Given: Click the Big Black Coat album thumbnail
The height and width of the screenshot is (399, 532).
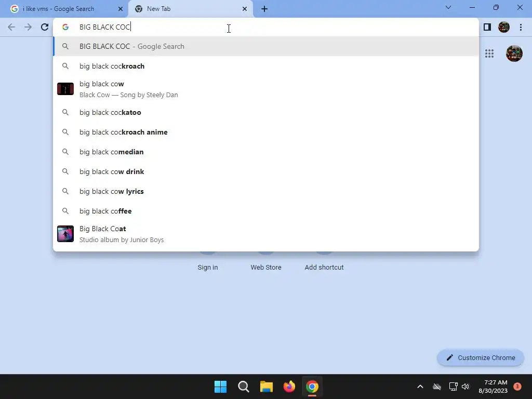Looking at the screenshot, I should [x=65, y=234].
